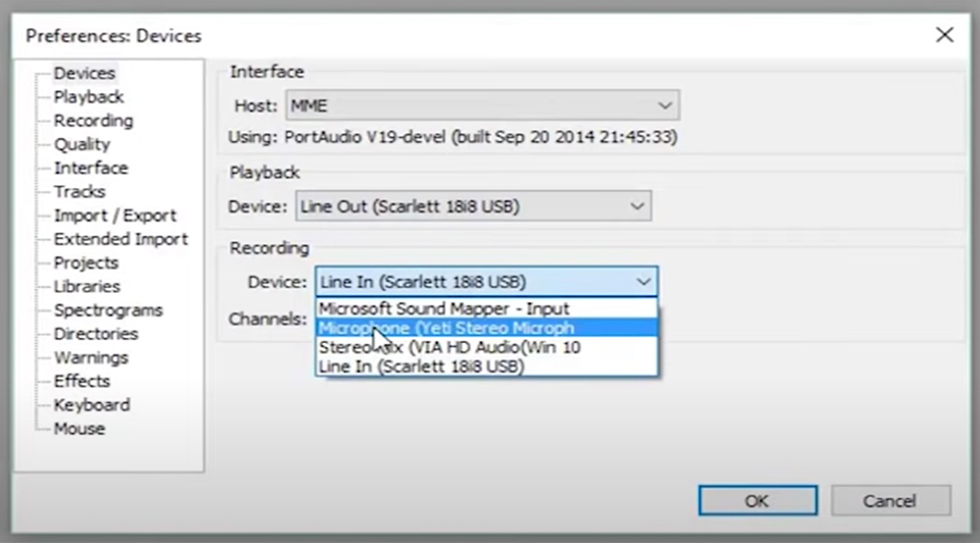Viewport: 980px width, 543px height.
Task: Click the Cancel button
Action: tap(891, 501)
